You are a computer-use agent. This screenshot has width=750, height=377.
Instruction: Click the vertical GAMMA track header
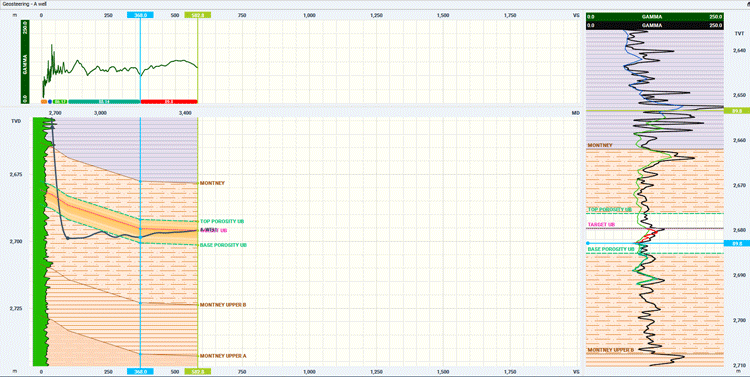coord(25,62)
